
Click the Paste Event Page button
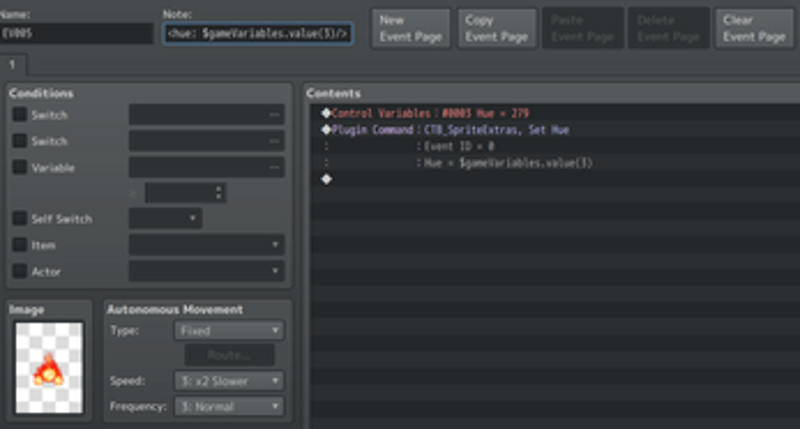(583, 28)
